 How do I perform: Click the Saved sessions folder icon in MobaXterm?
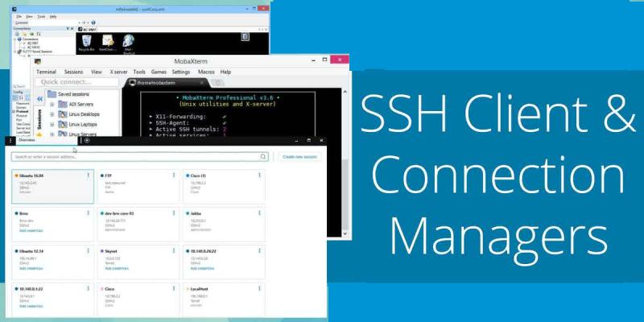pos(52,94)
